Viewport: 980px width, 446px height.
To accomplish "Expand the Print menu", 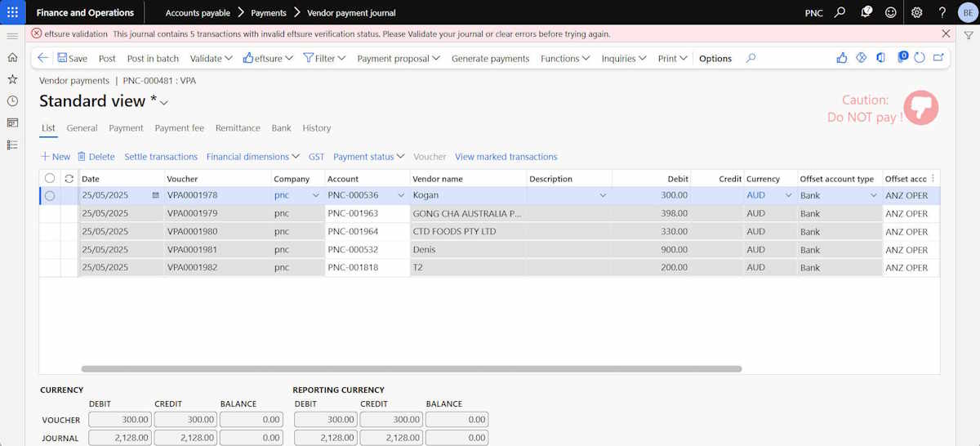I will pos(672,59).
